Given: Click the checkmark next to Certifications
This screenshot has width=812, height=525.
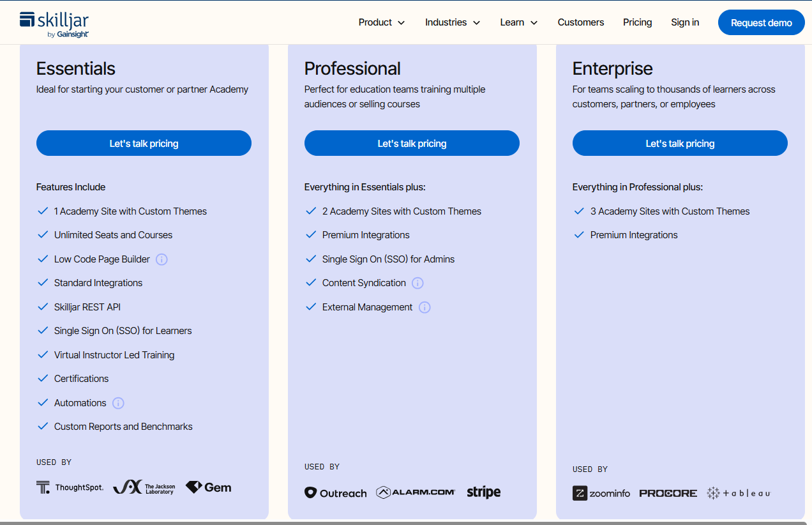Looking at the screenshot, I should [x=43, y=378].
